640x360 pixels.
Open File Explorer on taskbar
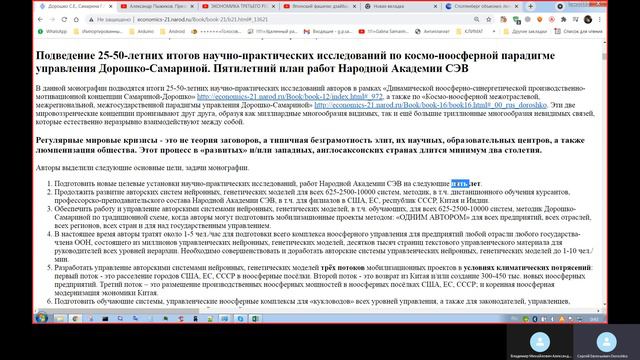tap(60, 318)
